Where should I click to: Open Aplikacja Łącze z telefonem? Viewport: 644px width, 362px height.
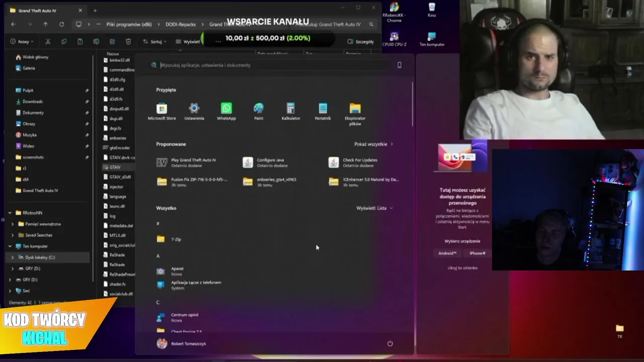click(x=189, y=285)
